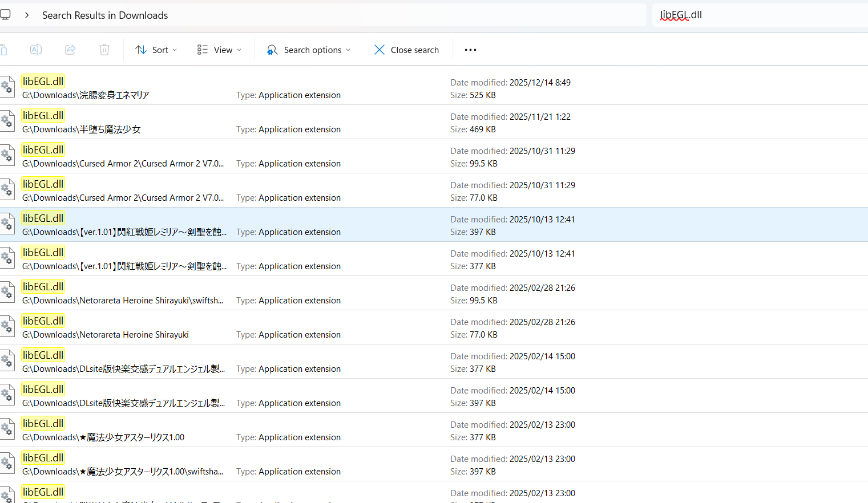Click file icon of 2025/02/13 397 KB dll
The height and width of the screenshot is (503, 868).
tap(7, 463)
